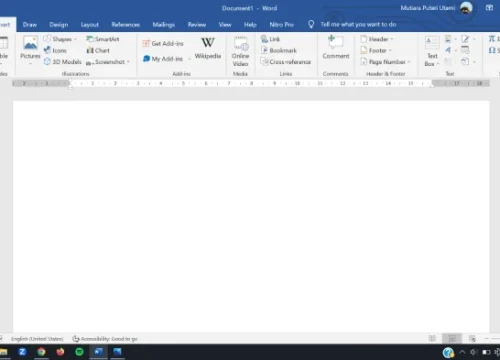Open the Mutiara Putari Utami account name
Viewport: 500px width, 360px height.
point(428,8)
